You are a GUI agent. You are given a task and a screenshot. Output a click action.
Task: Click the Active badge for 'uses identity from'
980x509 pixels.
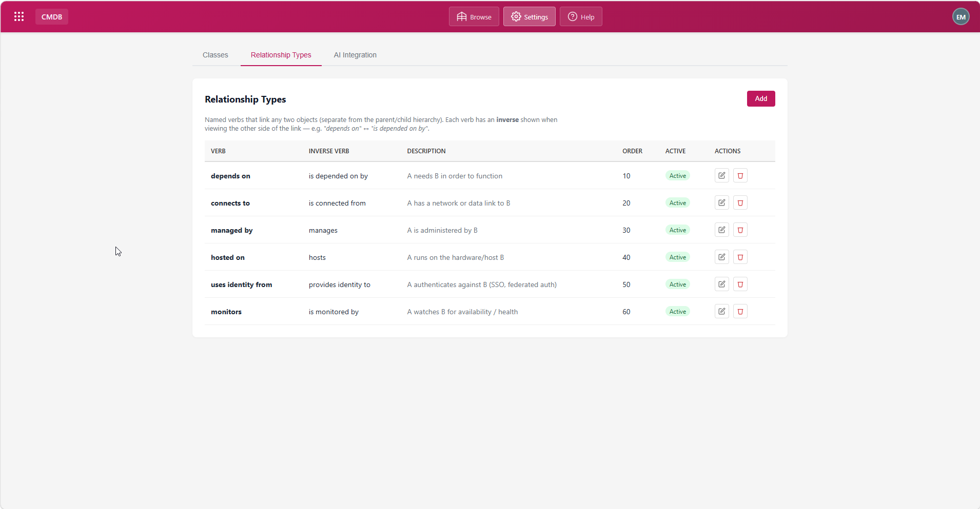677,284
